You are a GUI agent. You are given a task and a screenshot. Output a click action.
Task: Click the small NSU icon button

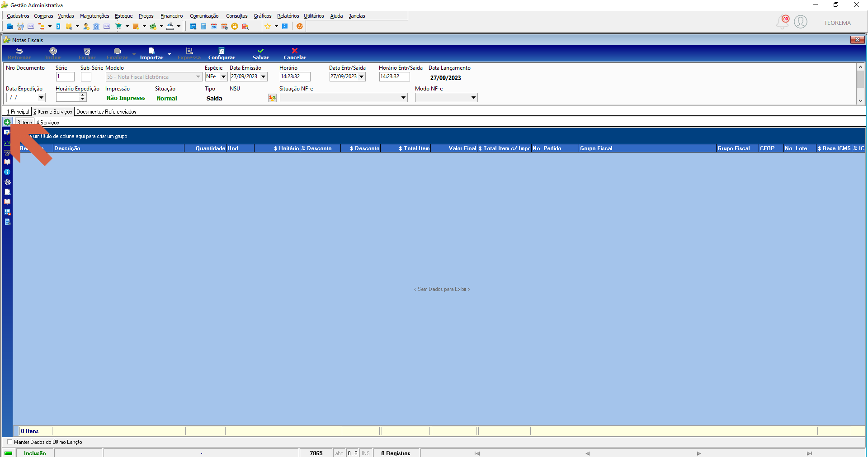pos(272,98)
